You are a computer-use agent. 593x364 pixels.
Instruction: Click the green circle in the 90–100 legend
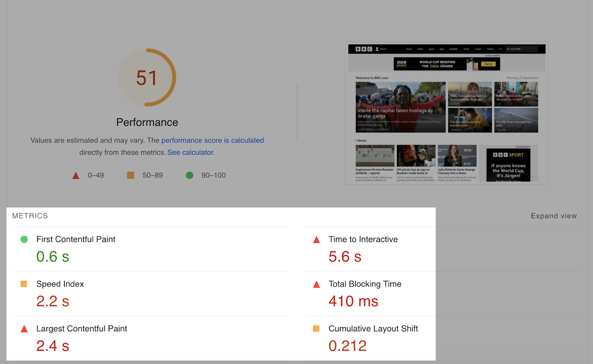pyautogui.click(x=190, y=175)
